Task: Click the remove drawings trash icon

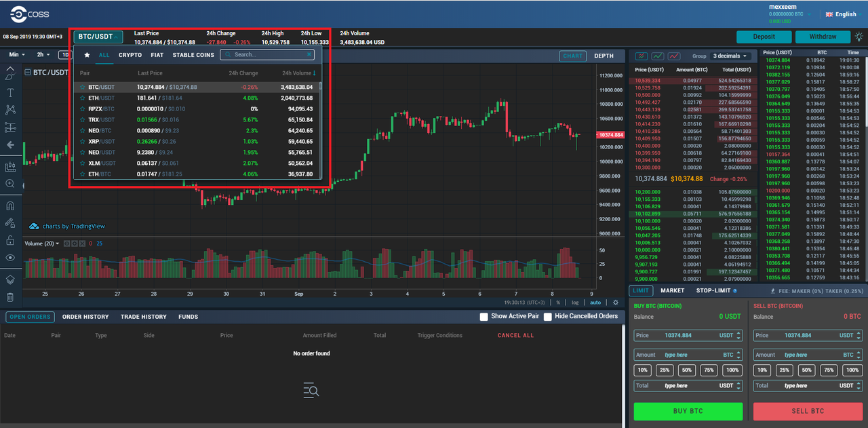Action: tap(10, 296)
